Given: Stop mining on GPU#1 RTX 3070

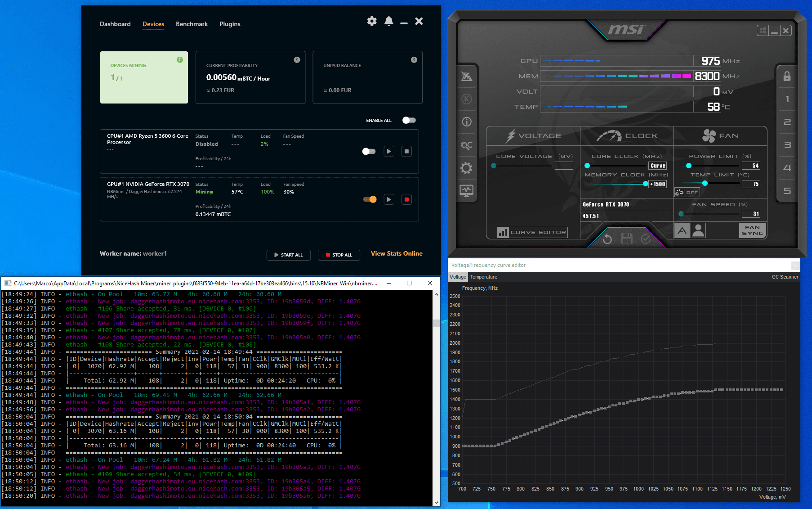Looking at the screenshot, I should pos(406,199).
